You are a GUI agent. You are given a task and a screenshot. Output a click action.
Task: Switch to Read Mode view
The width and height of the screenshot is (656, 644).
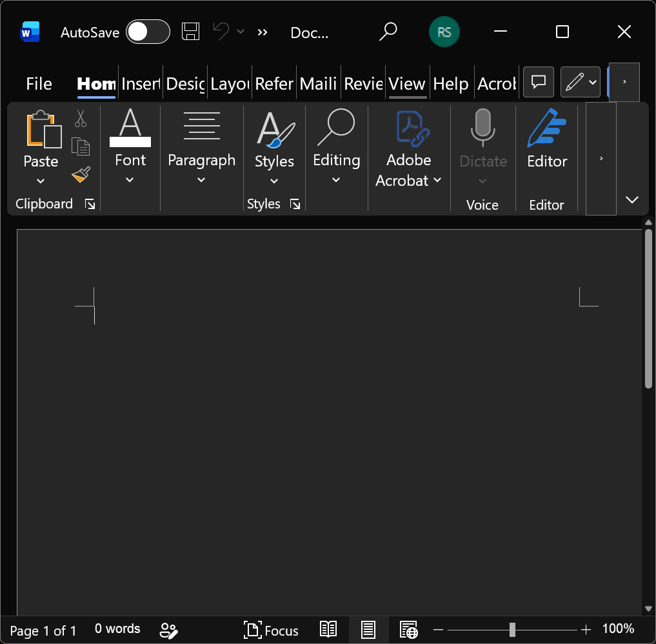328,629
